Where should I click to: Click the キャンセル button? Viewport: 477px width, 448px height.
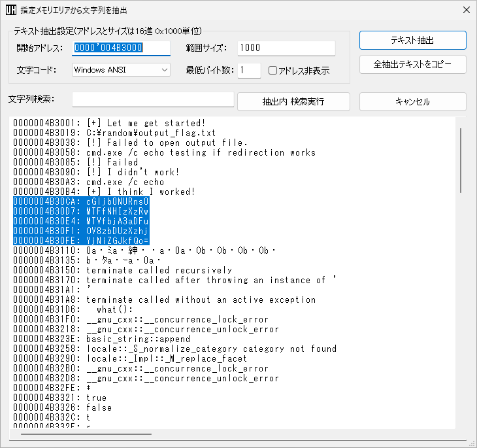pyautogui.click(x=412, y=101)
